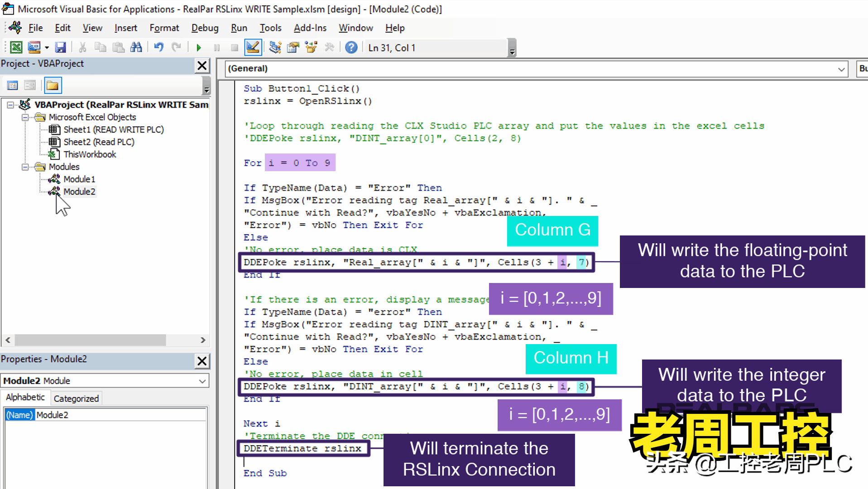Select Sheet2 (Read PLC) in project tree
This screenshot has width=868, height=489.
tap(99, 142)
